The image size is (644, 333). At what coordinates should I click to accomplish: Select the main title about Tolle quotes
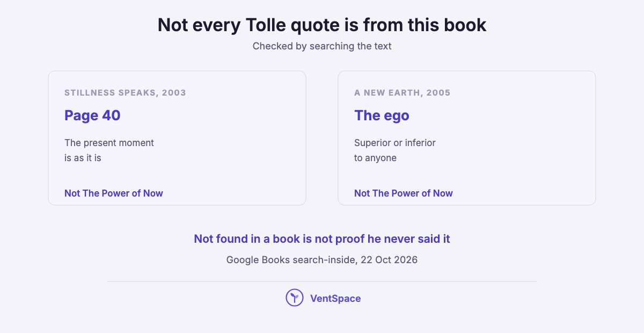tap(322, 25)
